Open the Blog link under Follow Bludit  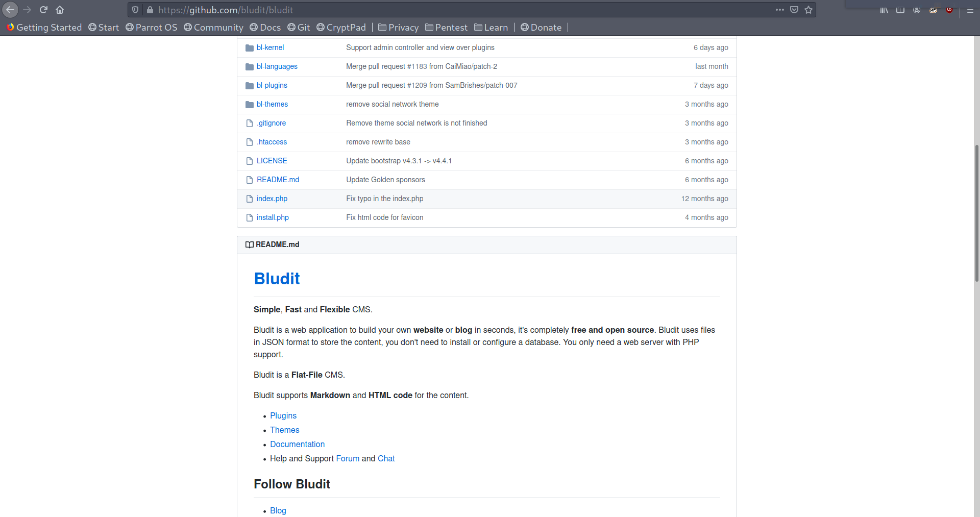pos(278,511)
